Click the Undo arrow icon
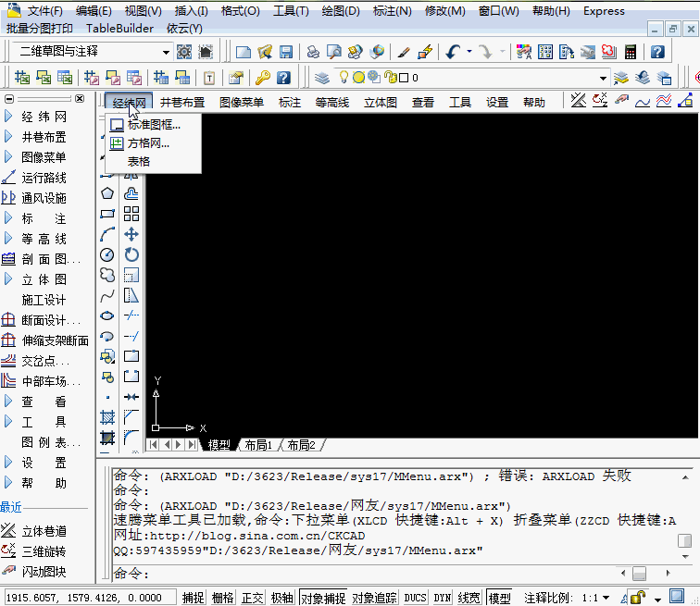This screenshot has width=700, height=606. 453,52
